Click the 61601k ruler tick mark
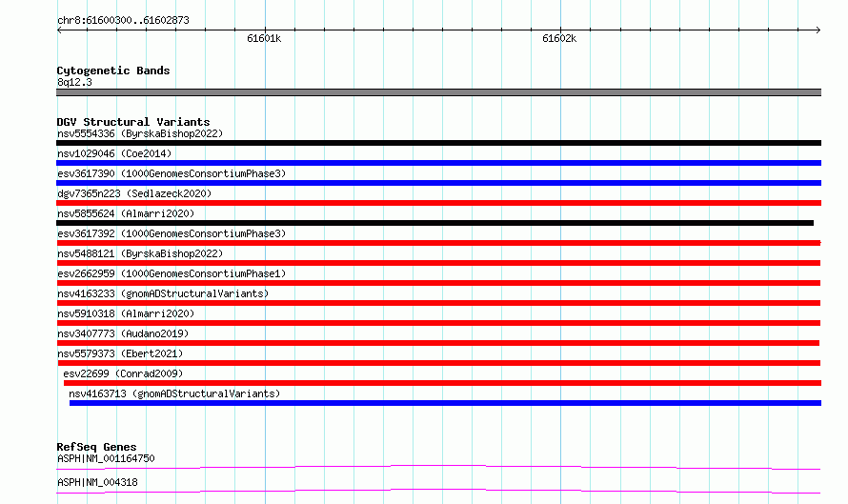 [x=265, y=30]
